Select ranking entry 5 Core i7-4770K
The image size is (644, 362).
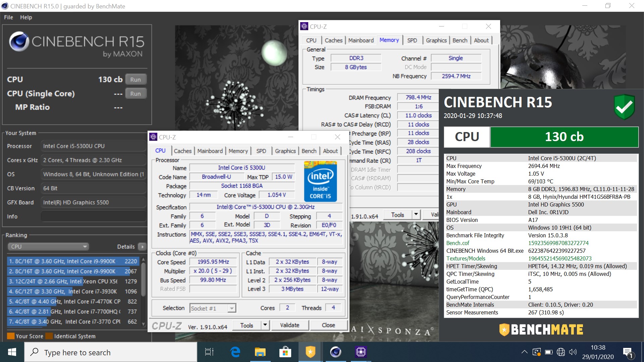pyautogui.click(x=73, y=301)
